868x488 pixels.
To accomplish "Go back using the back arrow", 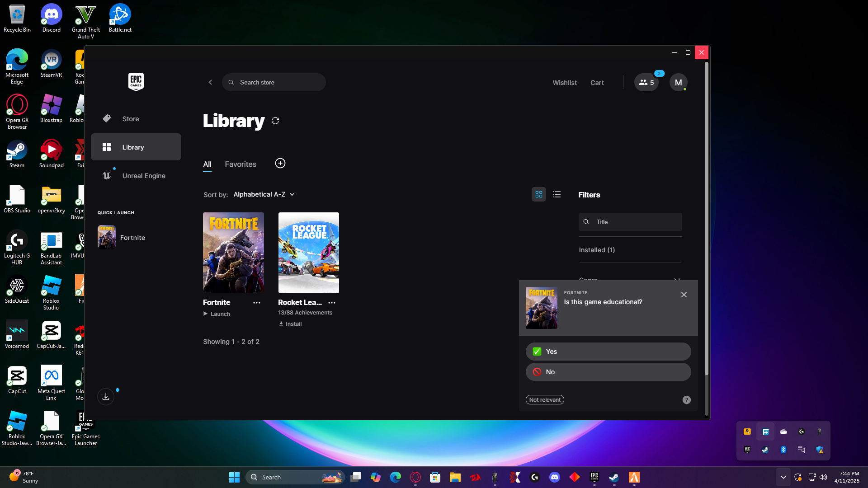I will [x=210, y=82].
